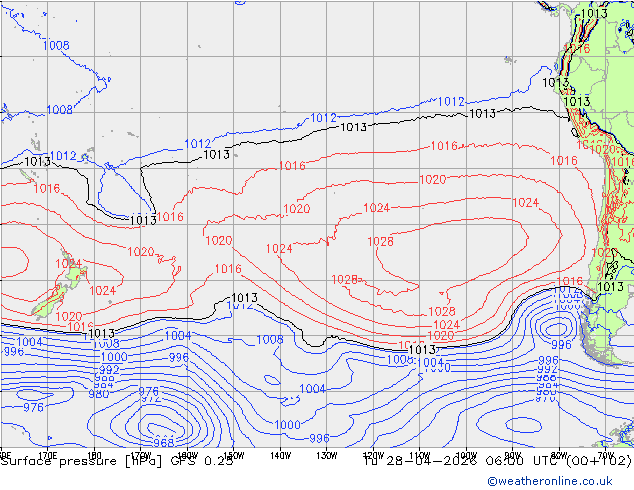634x490 pixels.
Task: Select the 70W longitude axis label
Action: 605,456
